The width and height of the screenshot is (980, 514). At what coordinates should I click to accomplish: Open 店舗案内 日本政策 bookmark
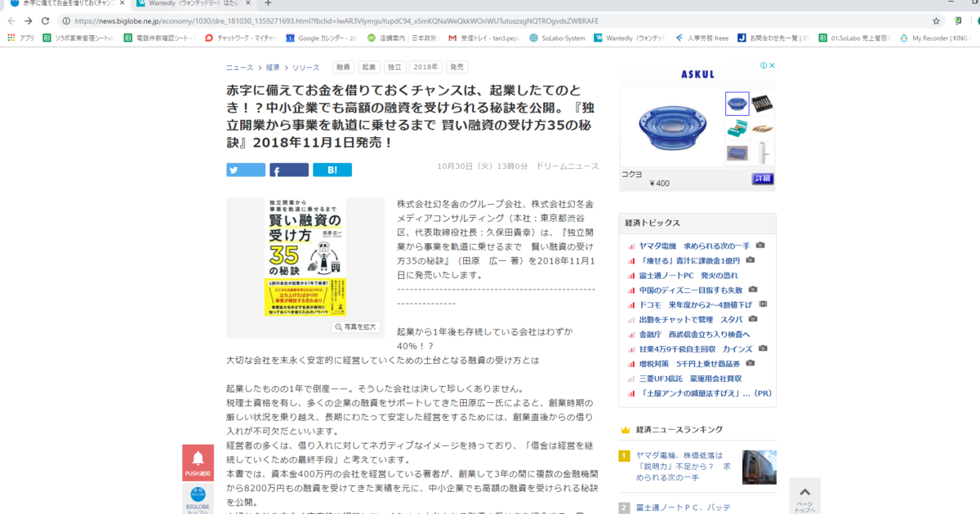(x=403, y=38)
